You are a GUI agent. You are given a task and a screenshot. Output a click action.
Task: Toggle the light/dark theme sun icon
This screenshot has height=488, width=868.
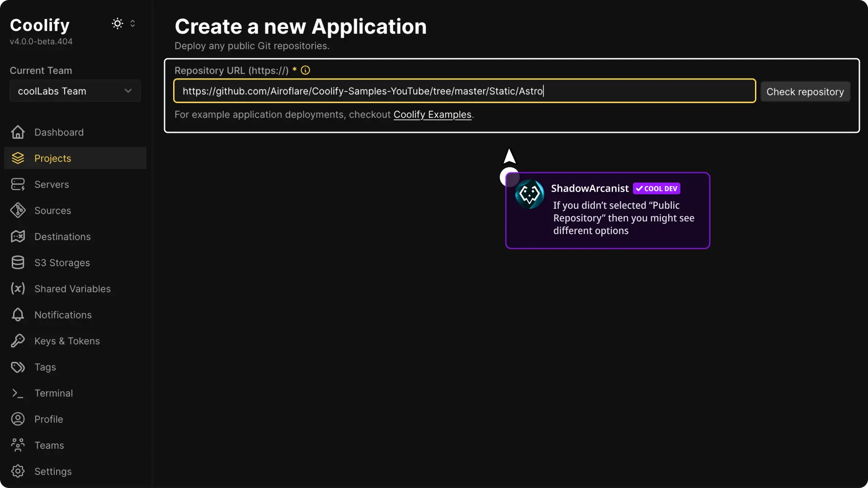(x=117, y=23)
